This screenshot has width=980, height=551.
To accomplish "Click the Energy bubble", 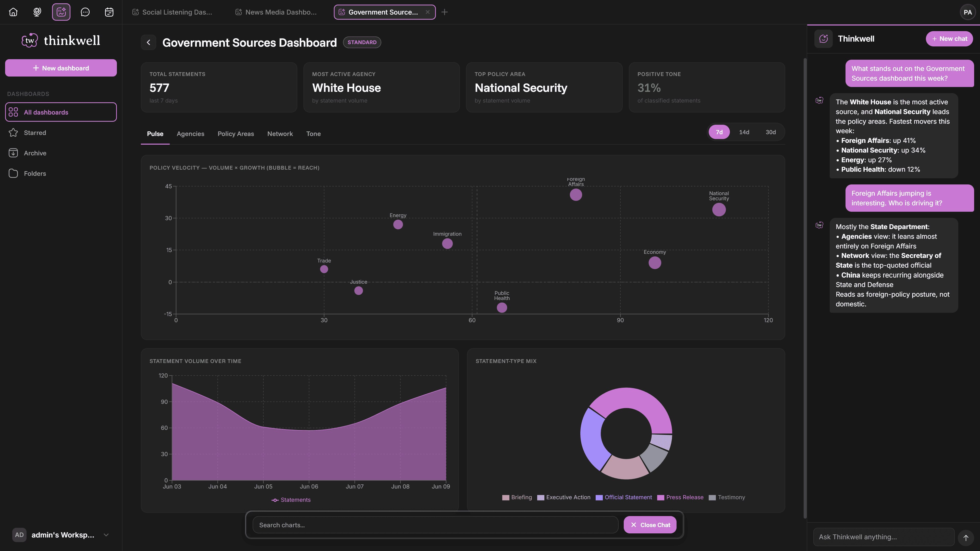I will [x=398, y=224].
